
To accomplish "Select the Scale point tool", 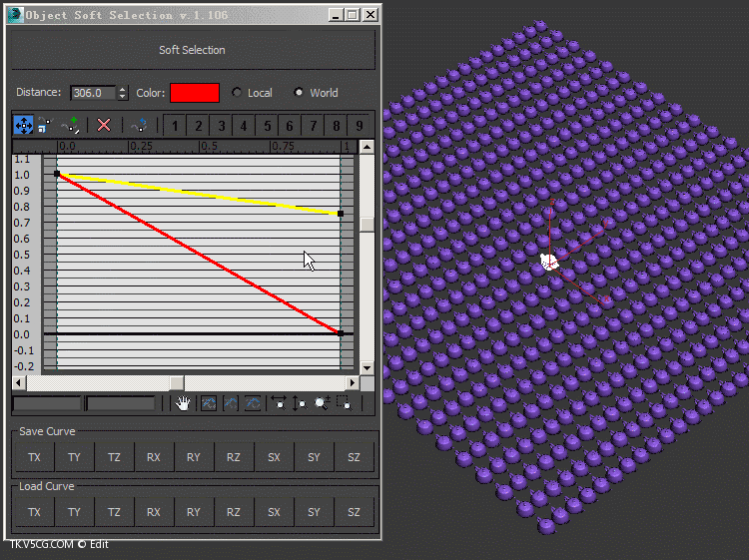I will (x=45, y=126).
